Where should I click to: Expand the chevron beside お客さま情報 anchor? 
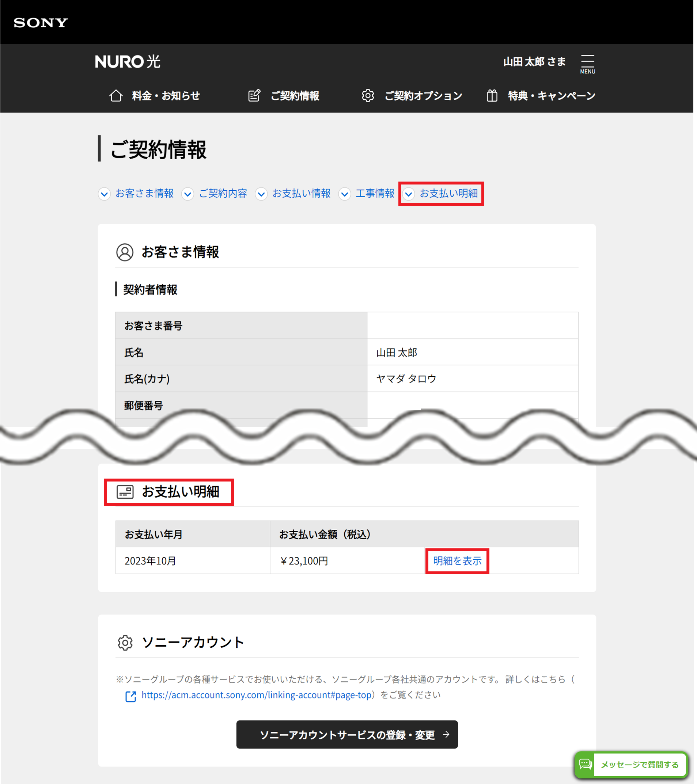(104, 194)
